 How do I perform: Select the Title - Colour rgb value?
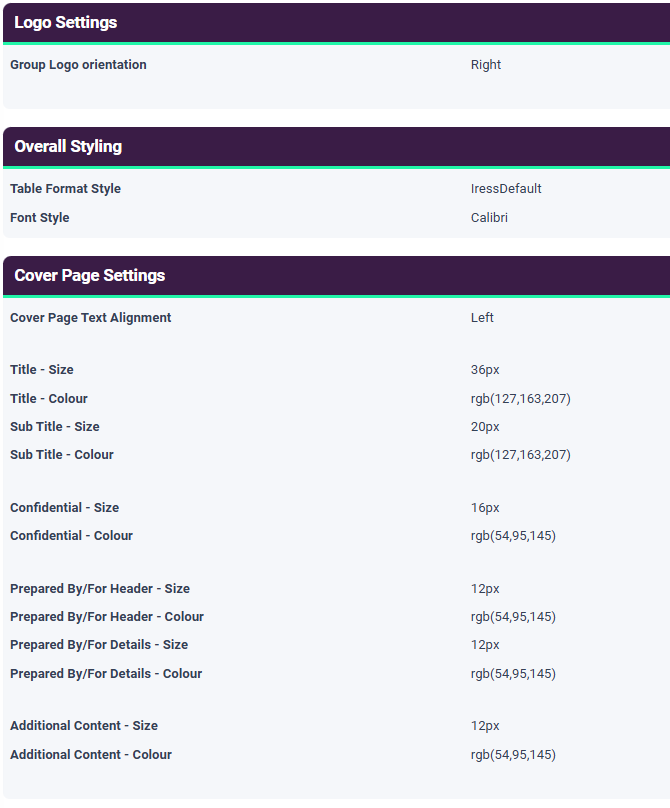point(520,399)
